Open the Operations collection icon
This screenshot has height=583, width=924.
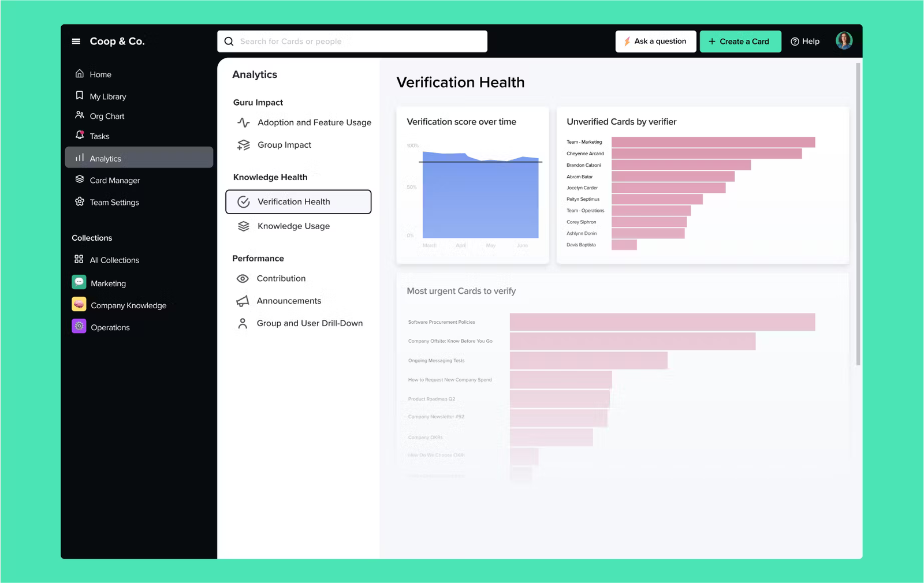pyautogui.click(x=79, y=326)
